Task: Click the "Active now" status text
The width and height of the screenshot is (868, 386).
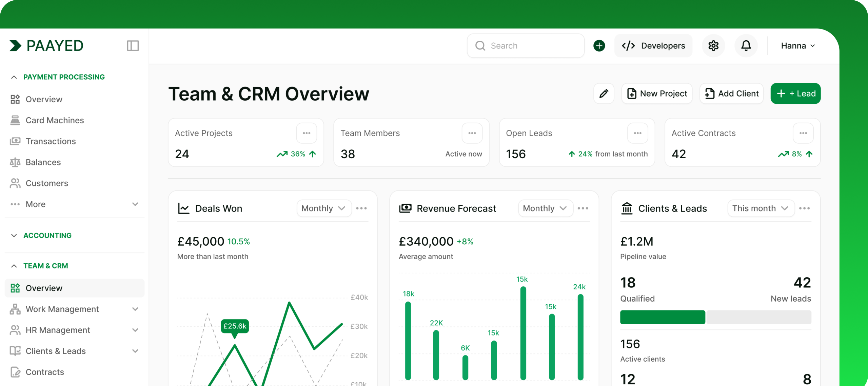Action: [463, 154]
